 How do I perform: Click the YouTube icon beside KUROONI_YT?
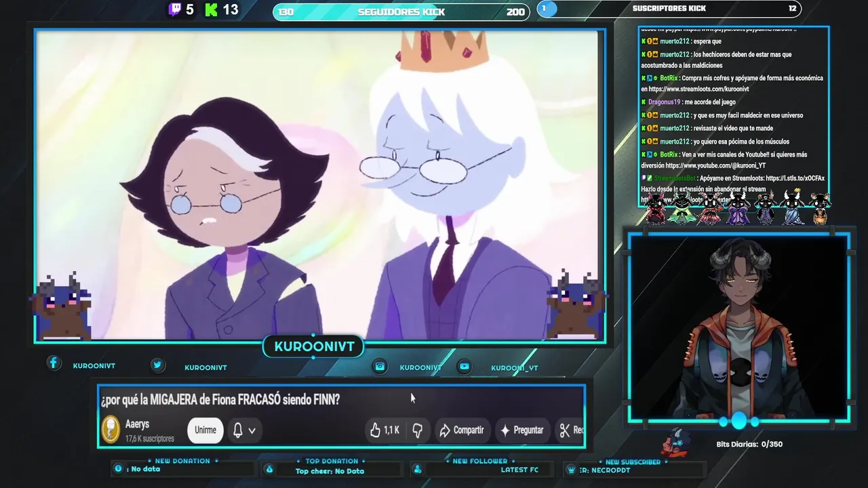pyautogui.click(x=465, y=366)
